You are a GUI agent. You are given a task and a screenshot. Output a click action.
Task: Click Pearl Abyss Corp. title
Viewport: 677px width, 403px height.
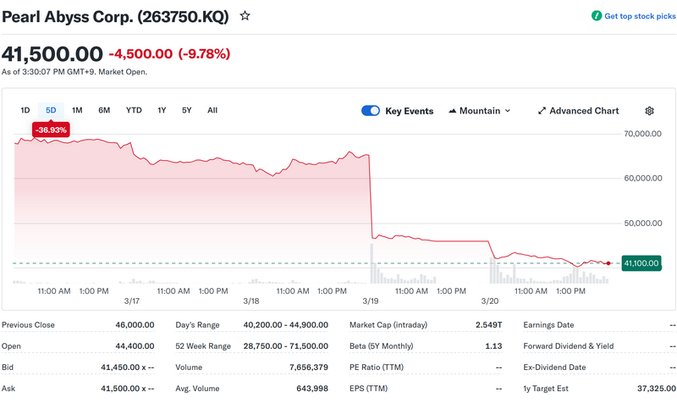click(115, 16)
